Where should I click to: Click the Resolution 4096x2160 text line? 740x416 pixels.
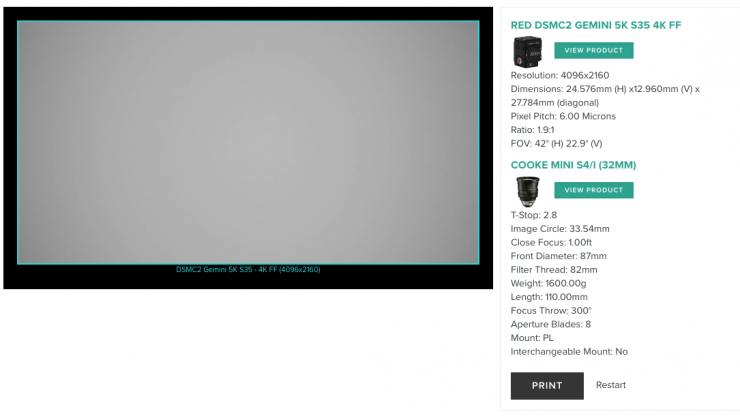[x=559, y=75]
